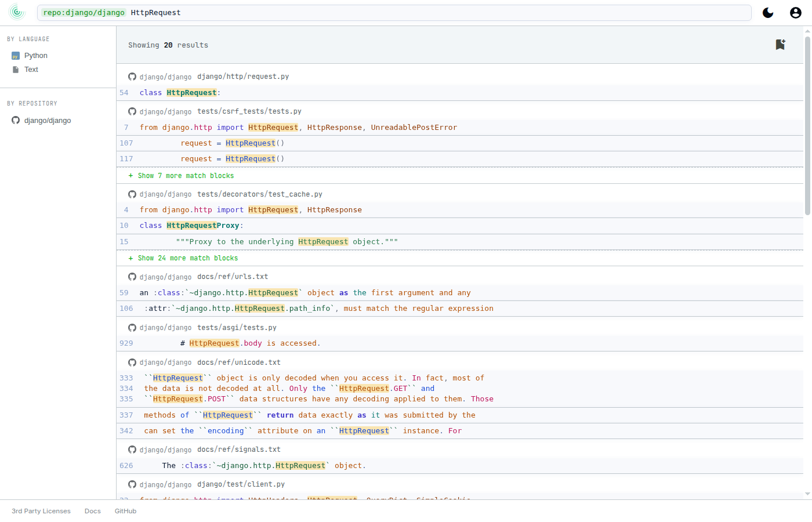Open the GitHub footer link
The height and width of the screenshot is (522, 812).
click(125, 511)
